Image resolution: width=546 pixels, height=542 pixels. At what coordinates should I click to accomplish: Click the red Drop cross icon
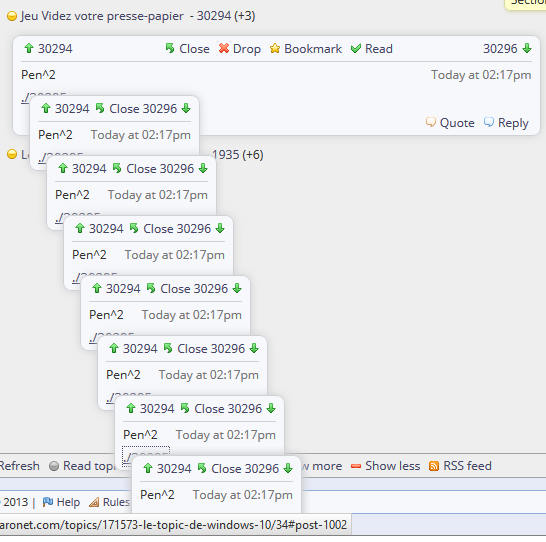point(224,48)
